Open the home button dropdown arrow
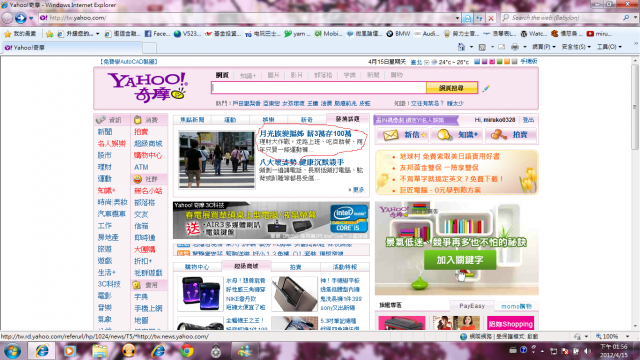This screenshot has height=360, width=640. [x=471, y=47]
